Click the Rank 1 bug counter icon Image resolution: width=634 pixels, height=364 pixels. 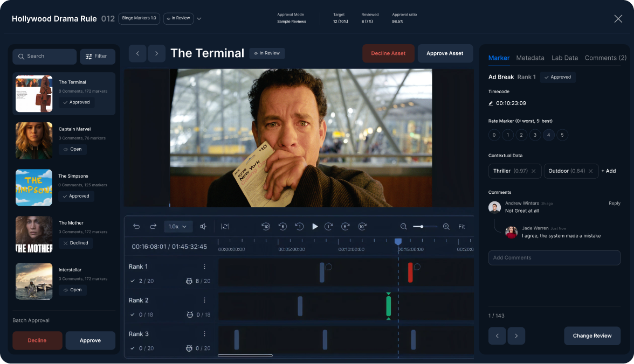click(189, 281)
